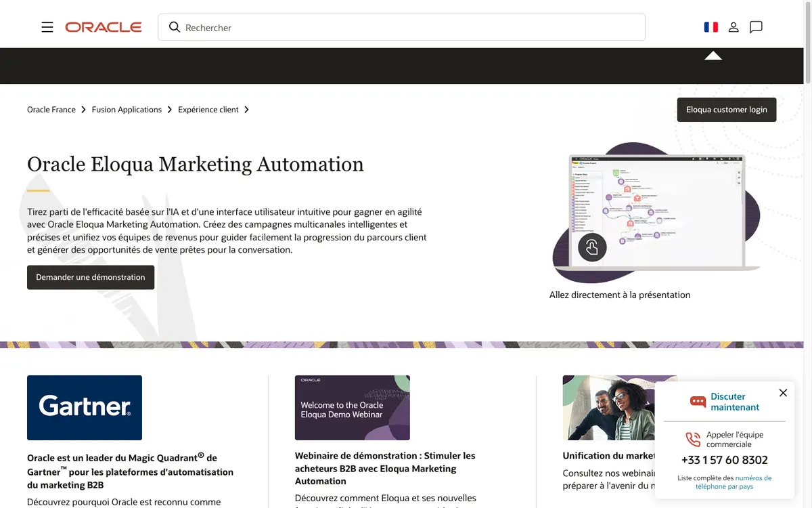The width and height of the screenshot is (812, 508).
Task: Call +33 1 57 60 8302 number
Action: pos(725,460)
